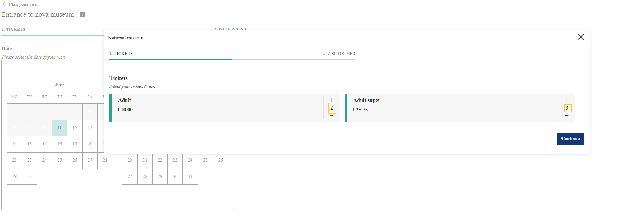Open the info icon beside Entrance to nova museum
This screenshot has height=213, width=644.
(83, 14)
